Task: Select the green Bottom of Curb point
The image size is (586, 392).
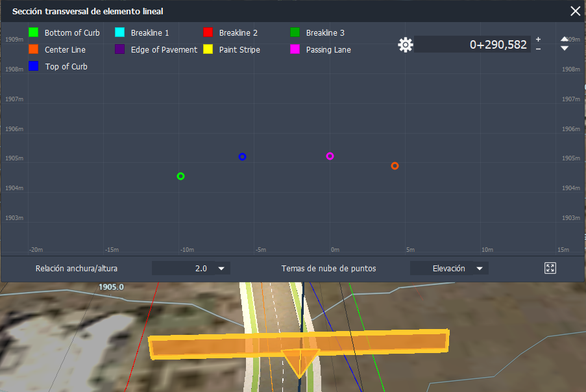Action: [180, 176]
